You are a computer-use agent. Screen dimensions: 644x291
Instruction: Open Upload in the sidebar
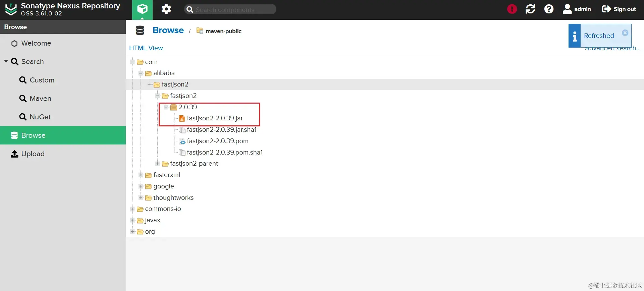(63, 154)
